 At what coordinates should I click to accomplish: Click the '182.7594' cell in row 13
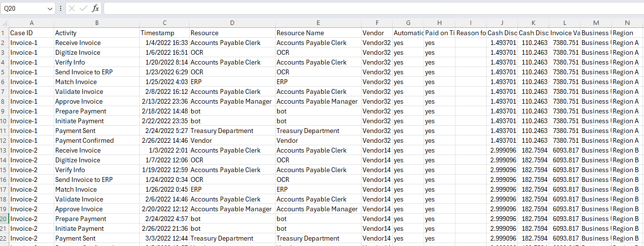533,150
